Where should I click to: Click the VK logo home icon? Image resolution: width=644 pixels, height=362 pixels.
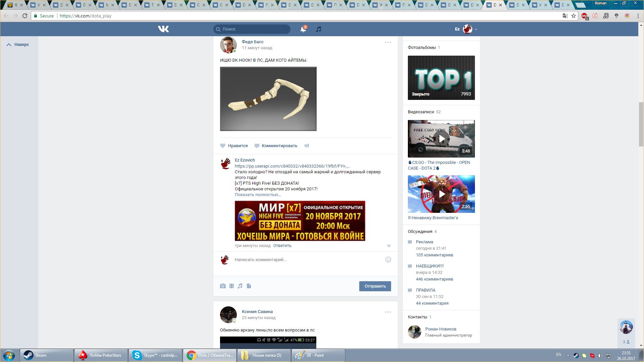163,29
